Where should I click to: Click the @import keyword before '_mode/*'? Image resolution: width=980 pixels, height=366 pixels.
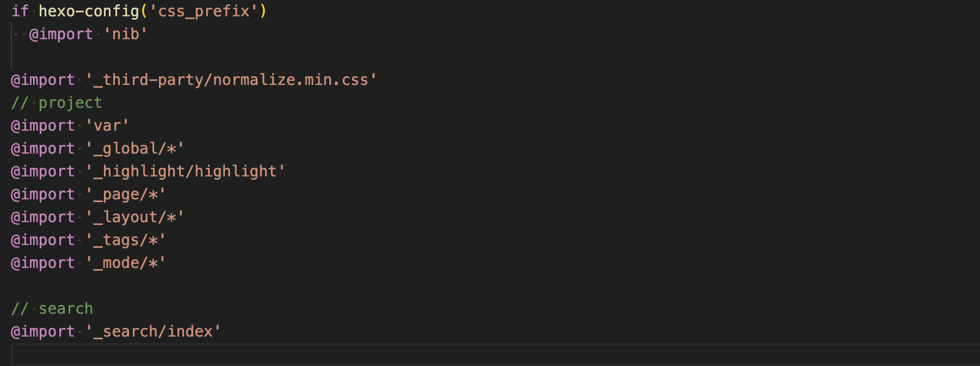pyautogui.click(x=43, y=263)
